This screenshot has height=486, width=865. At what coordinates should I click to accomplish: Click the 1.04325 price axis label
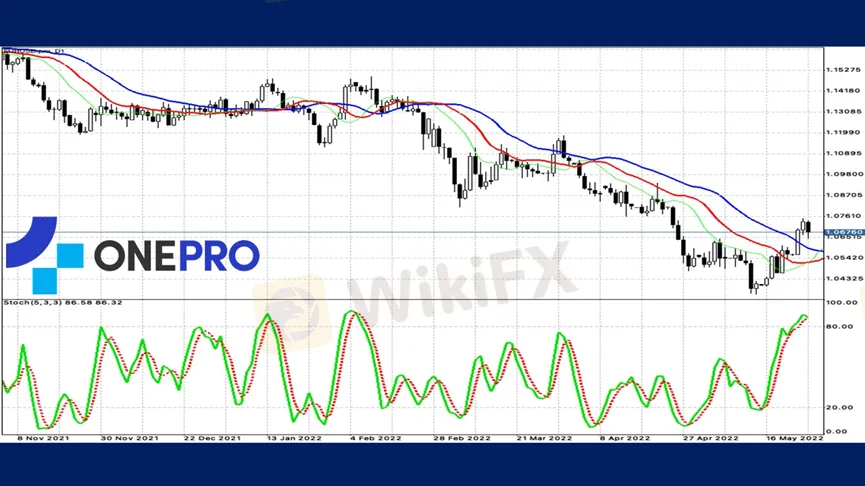(x=845, y=279)
